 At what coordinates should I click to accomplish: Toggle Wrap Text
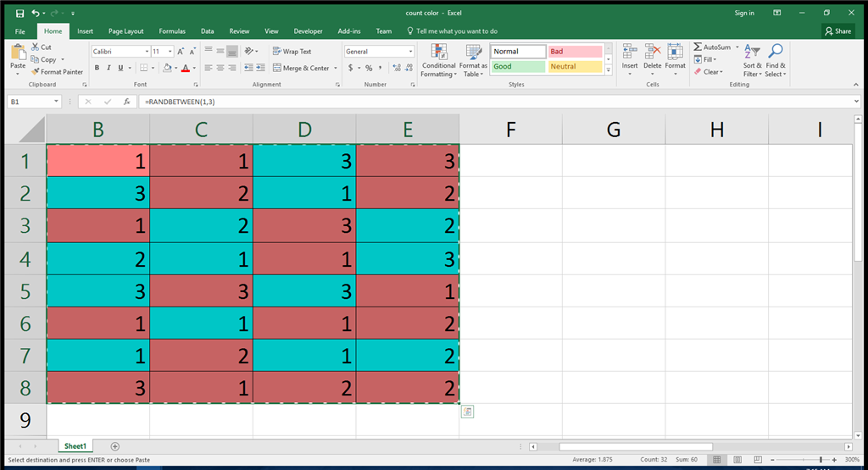292,52
